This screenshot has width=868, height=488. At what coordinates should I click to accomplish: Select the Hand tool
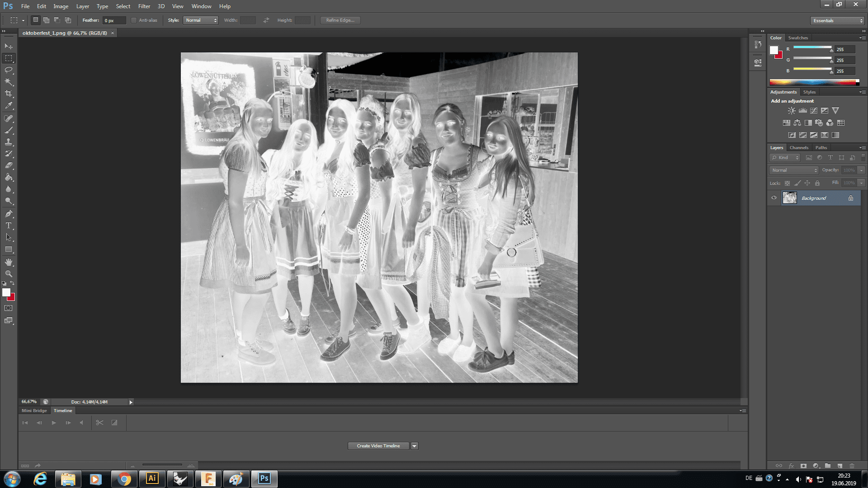(x=9, y=262)
